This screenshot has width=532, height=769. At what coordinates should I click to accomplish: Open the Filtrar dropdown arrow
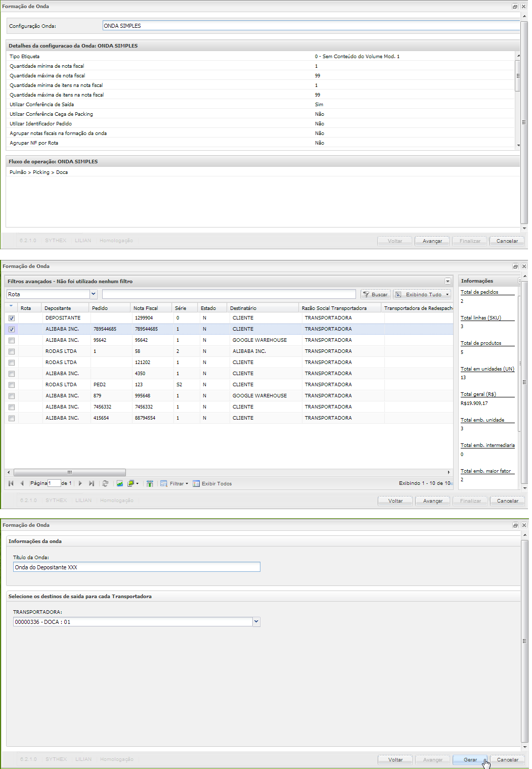[187, 483]
